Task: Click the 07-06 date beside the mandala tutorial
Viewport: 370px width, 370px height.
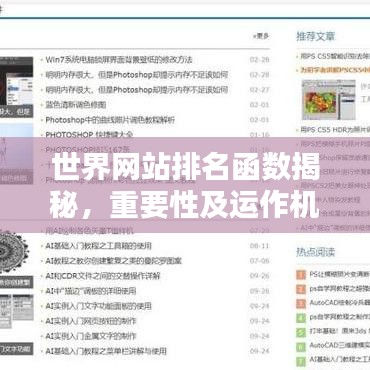Action: pyautogui.click(x=260, y=261)
